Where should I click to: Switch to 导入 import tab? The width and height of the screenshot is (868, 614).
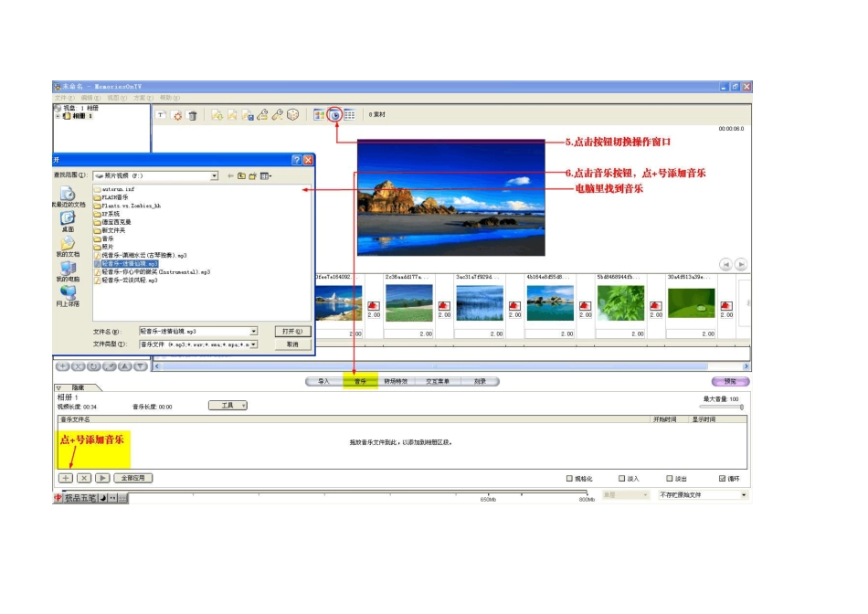pos(323,382)
